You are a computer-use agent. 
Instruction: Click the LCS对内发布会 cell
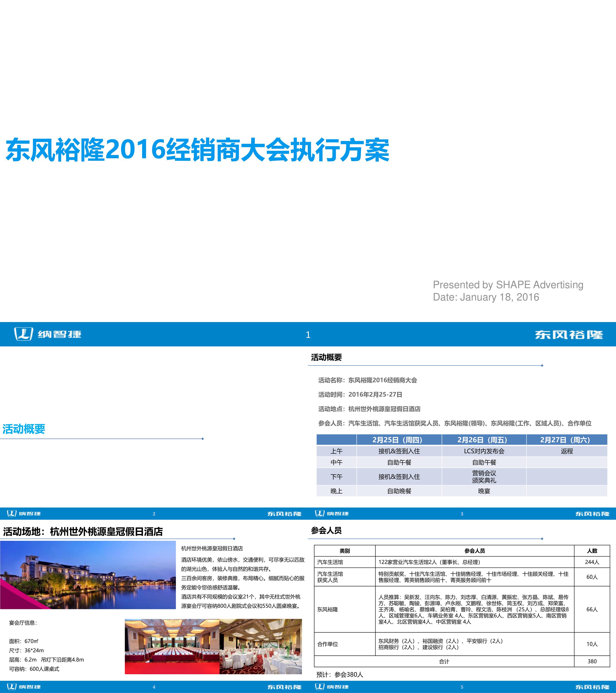click(484, 451)
